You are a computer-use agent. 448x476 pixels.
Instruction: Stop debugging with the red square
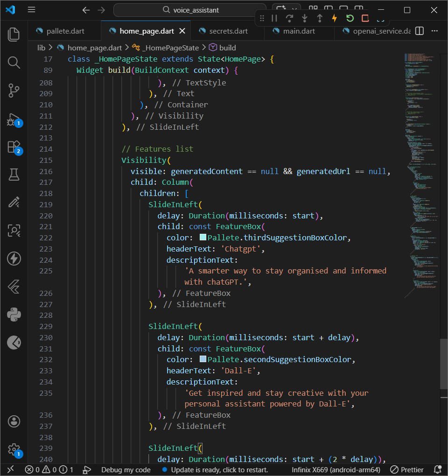(365, 18)
